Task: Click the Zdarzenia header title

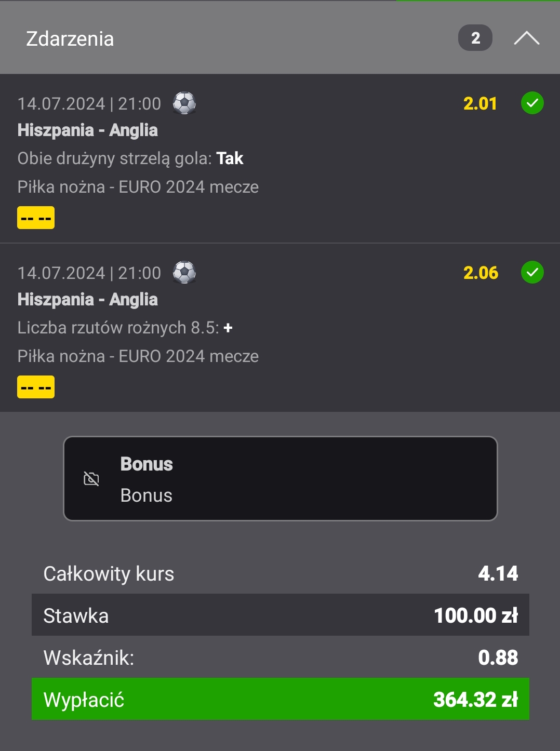Action: (70, 39)
